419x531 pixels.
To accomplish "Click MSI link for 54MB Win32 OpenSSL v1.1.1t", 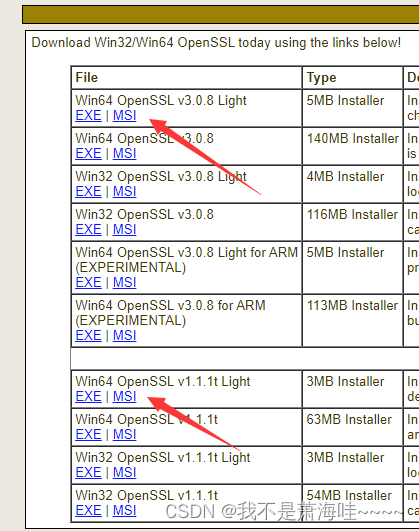I will (x=124, y=510).
